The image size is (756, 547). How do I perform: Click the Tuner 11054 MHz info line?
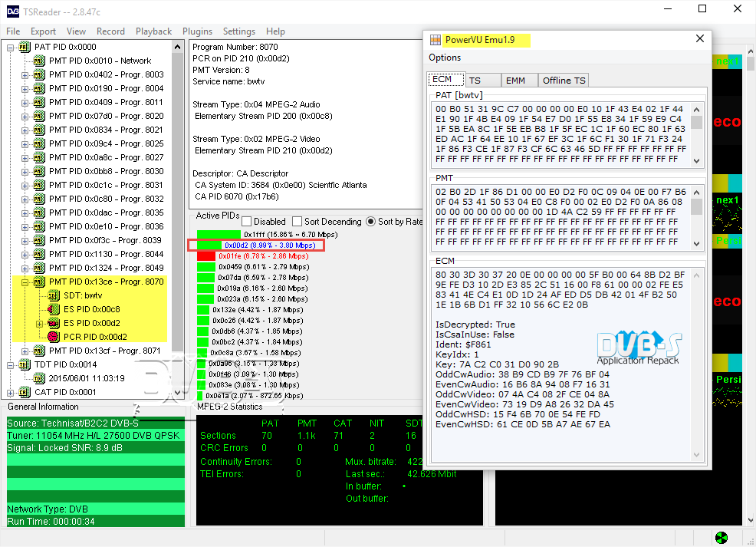[x=96, y=436]
